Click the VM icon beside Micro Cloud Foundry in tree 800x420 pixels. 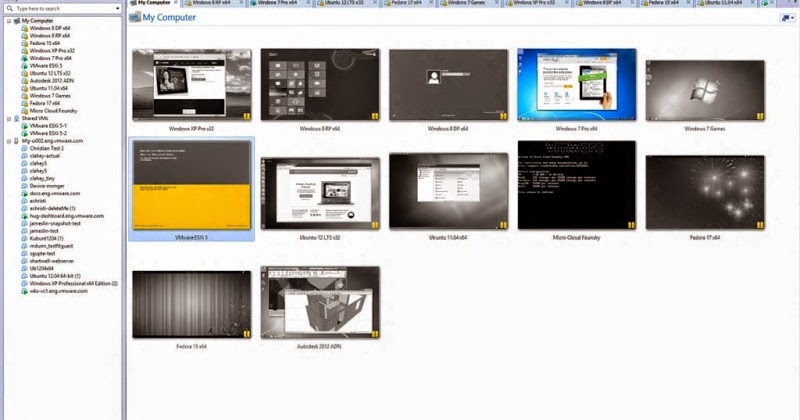tap(24, 111)
